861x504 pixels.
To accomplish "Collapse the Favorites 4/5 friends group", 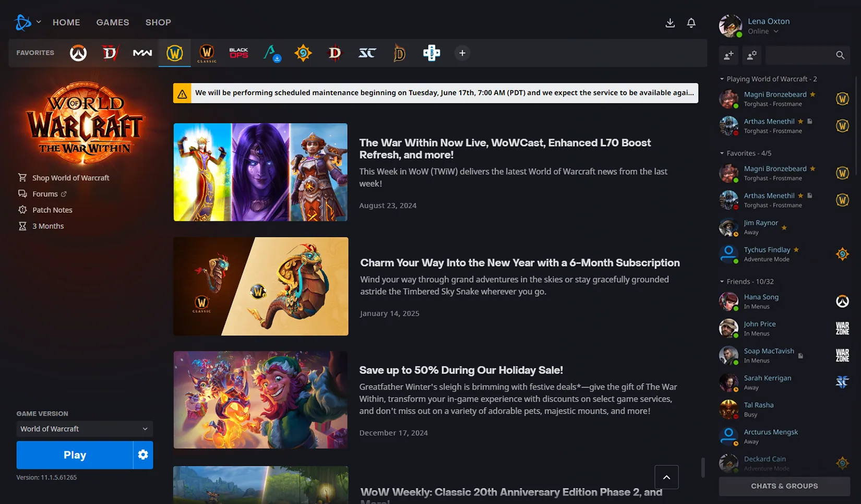I will [745, 153].
